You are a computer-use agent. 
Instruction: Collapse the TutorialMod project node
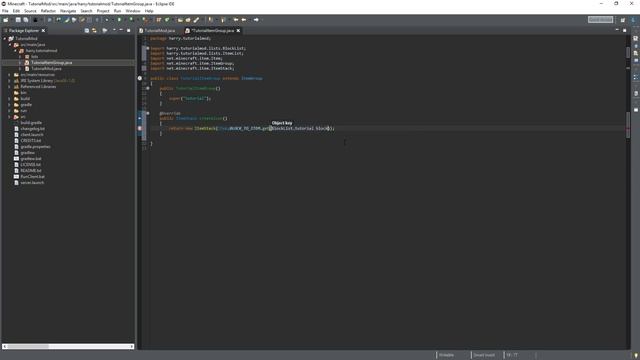point(5,38)
